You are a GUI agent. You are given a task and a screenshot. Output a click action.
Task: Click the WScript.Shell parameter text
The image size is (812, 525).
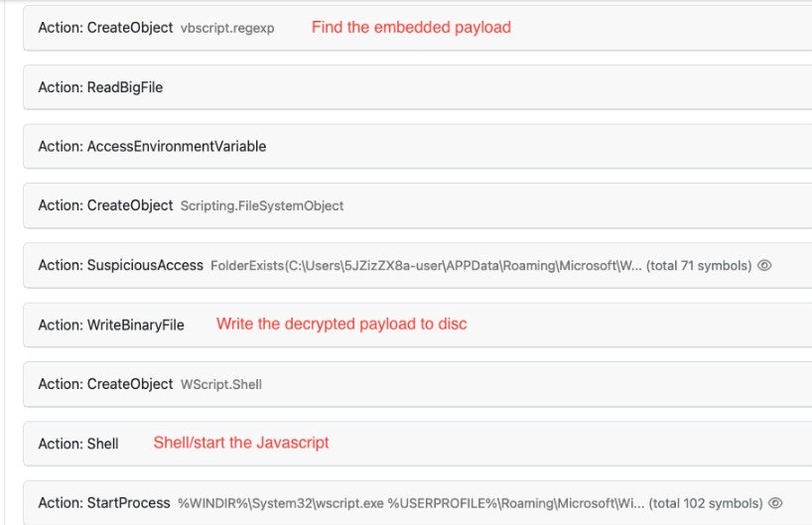(221, 385)
